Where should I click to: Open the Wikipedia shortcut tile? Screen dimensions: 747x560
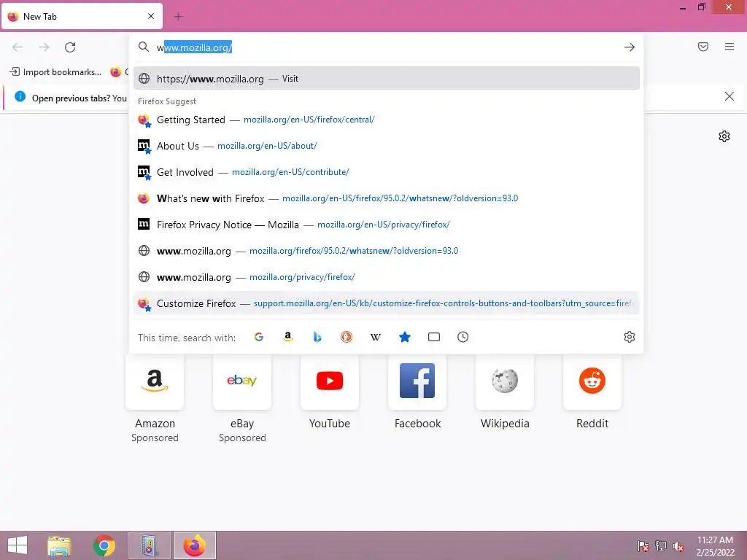[505, 381]
